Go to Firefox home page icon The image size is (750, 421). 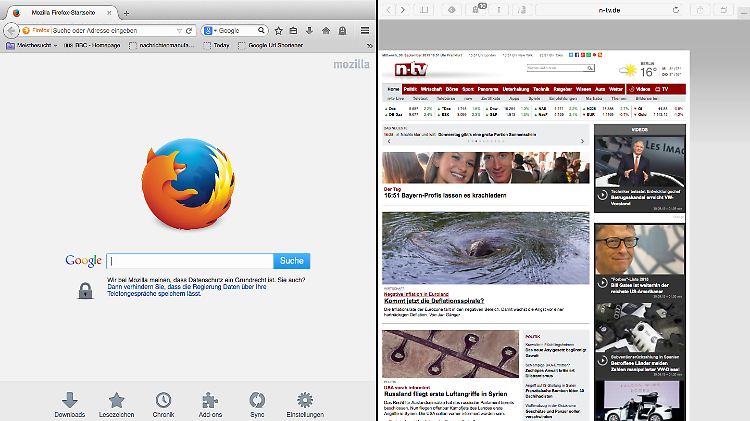326,31
